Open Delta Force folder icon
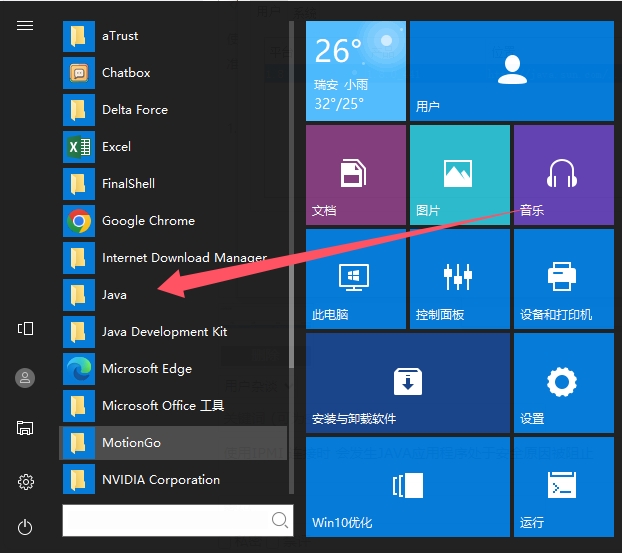This screenshot has width=622, height=553. tap(79, 110)
